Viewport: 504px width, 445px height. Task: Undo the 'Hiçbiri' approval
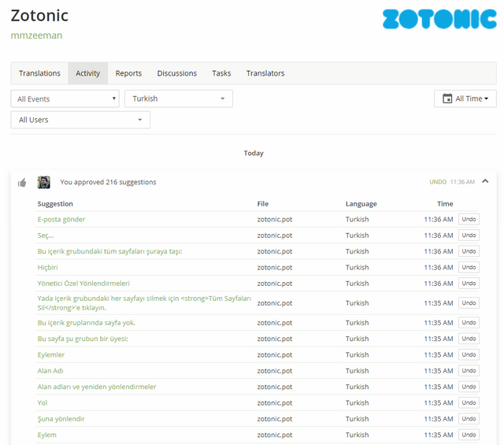[x=469, y=268]
